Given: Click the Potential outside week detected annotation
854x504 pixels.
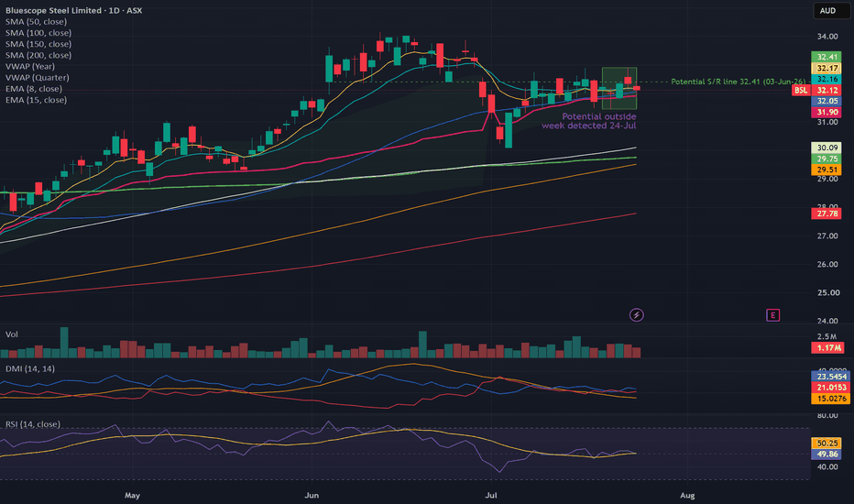Looking at the screenshot, I should pyautogui.click(x=589, y=121).
